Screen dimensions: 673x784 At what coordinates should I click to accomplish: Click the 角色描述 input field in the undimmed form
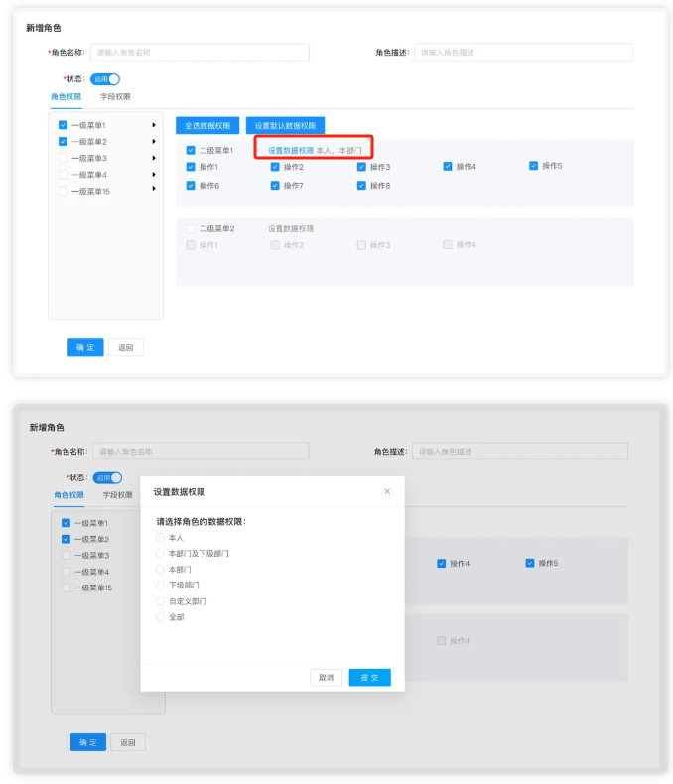(523, 52)
